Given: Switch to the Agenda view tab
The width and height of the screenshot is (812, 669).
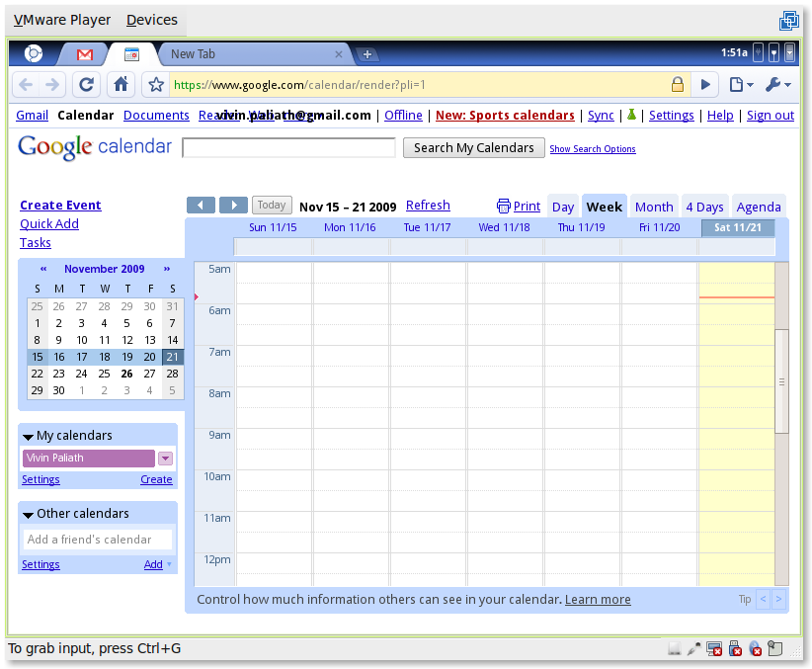Looking at the screenshot, I should [759, 207].
